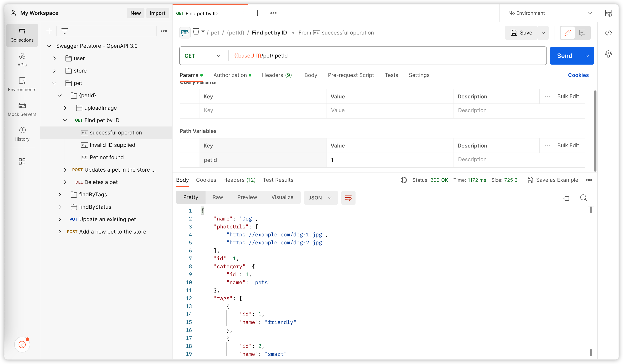Click the copy icon in response body
This screenshot has height=364, width=623.
[566, 198]
